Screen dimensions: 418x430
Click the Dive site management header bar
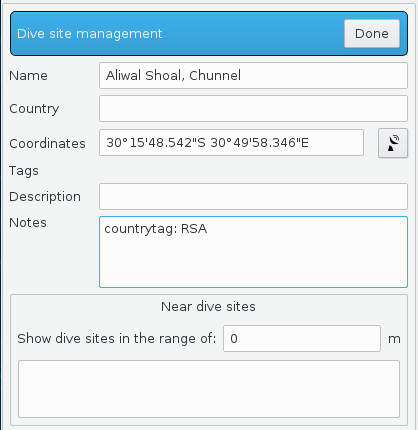pyautogui.click(x=209, y=34)
